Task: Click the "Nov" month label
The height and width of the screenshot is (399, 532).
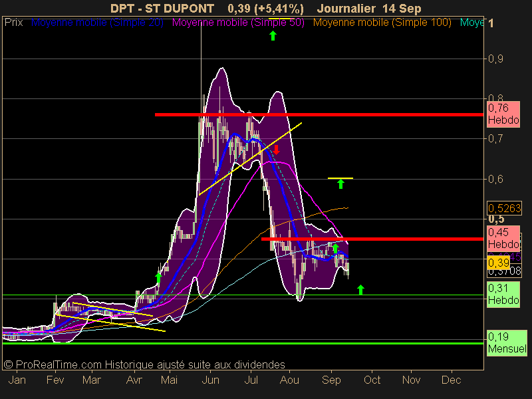Action: pyautogui.click(x=411, y=380)
